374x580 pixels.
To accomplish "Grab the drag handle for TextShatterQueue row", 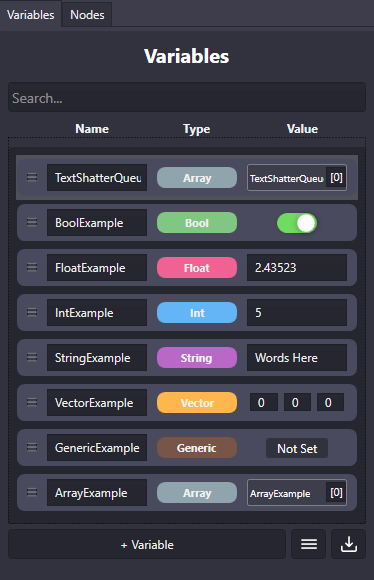I will pyautogui.click(x=32, y=178).
